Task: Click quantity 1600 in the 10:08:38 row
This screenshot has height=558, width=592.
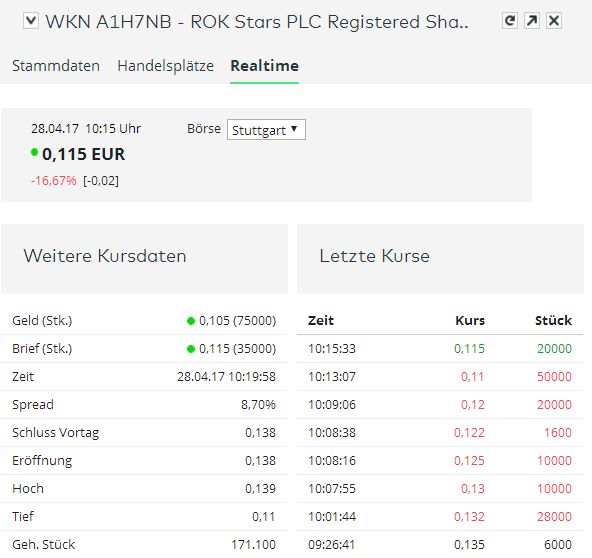Action: (558, 433)
